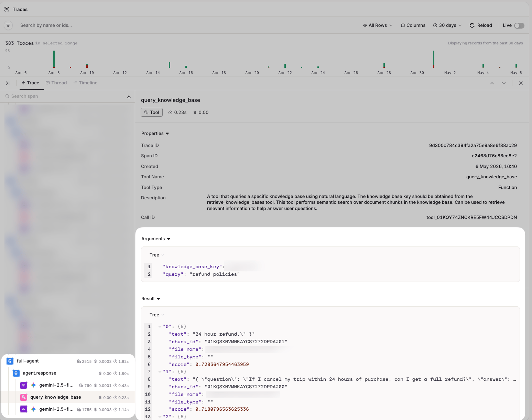Switch to the Timeline tab
The height and width of the screenshot is (420, 532).
(x=85, y=83)
